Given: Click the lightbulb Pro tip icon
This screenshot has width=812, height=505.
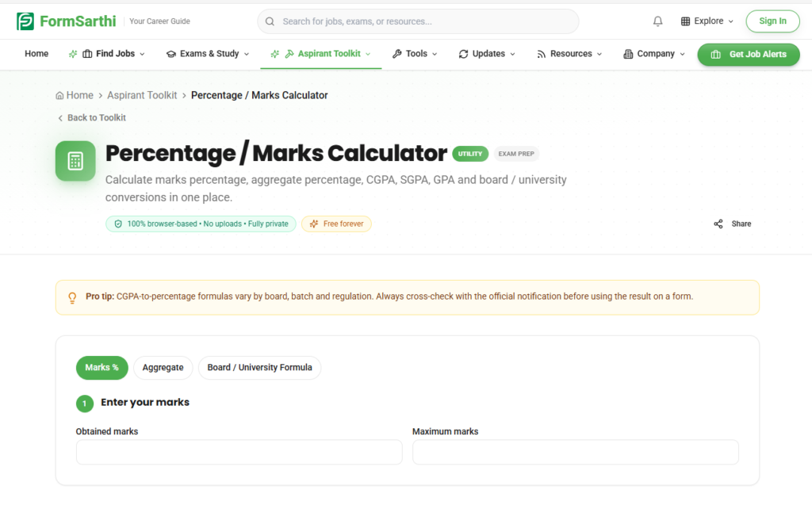Looking at the screenshot, I should 72,297.
